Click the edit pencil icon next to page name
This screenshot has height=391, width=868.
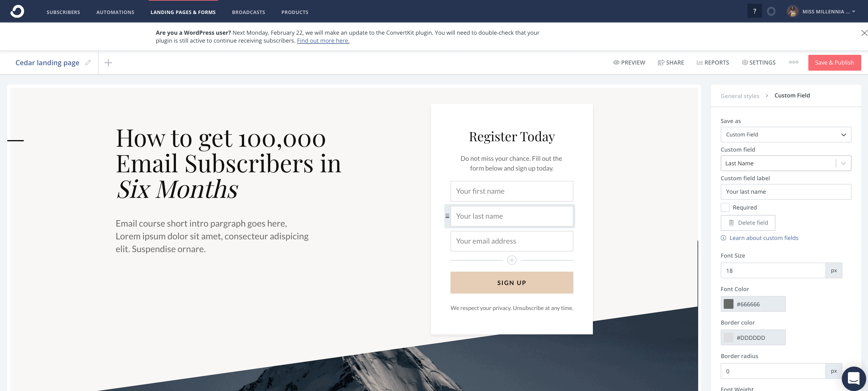click(x=88, y=62)
